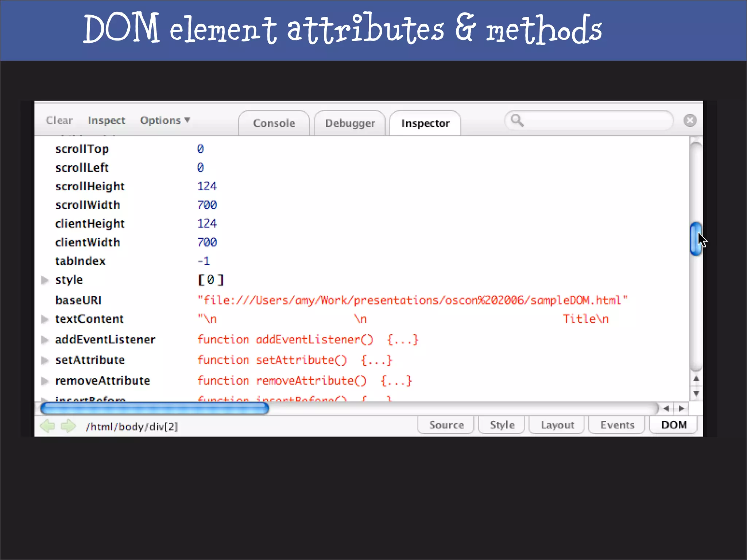Viewport: 747px width, 560px height.
Task: Switch to the Console tab
Action: tap(274, 123)
